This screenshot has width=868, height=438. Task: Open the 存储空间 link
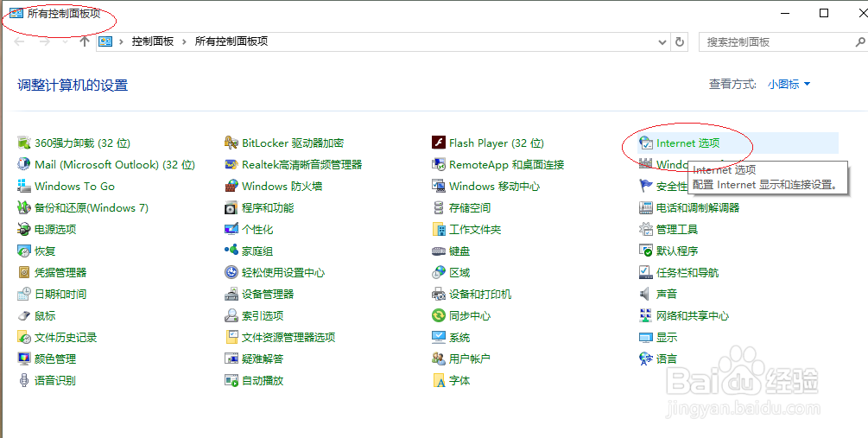tap(470, 207)
